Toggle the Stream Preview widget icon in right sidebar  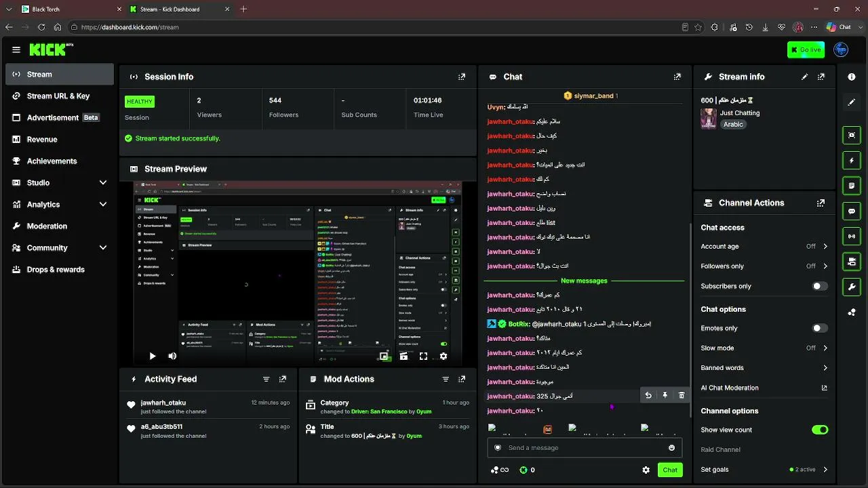click(x=852, y=135)
